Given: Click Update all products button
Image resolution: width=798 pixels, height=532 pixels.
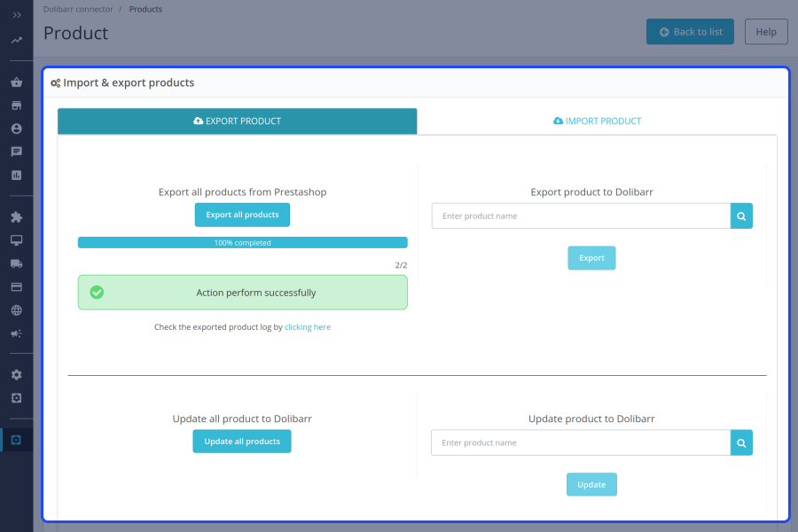Looking at the screenshot, I should coord(242,442).
